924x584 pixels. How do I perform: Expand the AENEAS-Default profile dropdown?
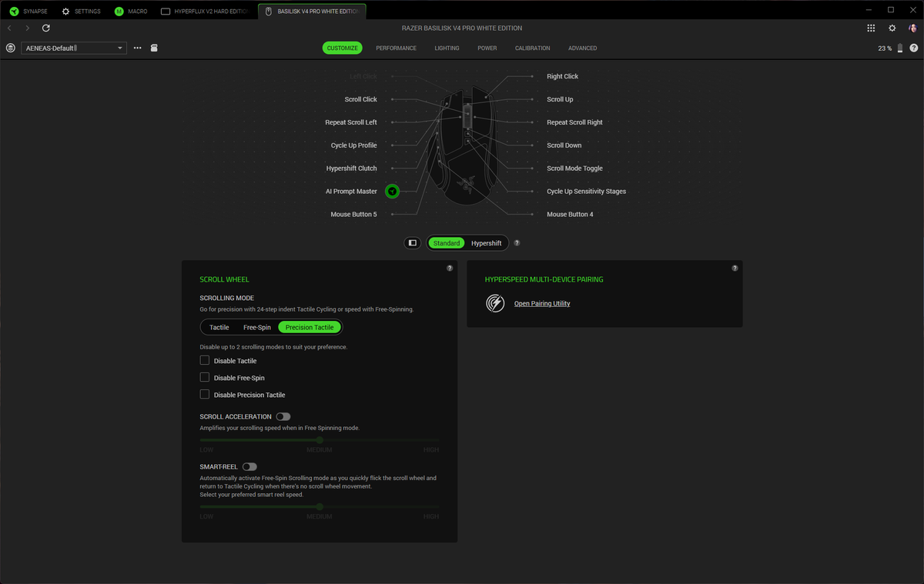coord(74,48)
